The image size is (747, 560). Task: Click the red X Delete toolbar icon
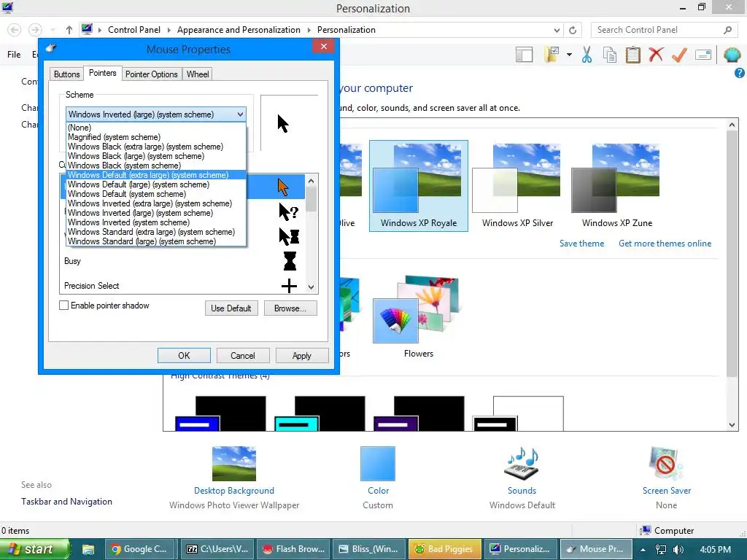click(x=656, y=55)
